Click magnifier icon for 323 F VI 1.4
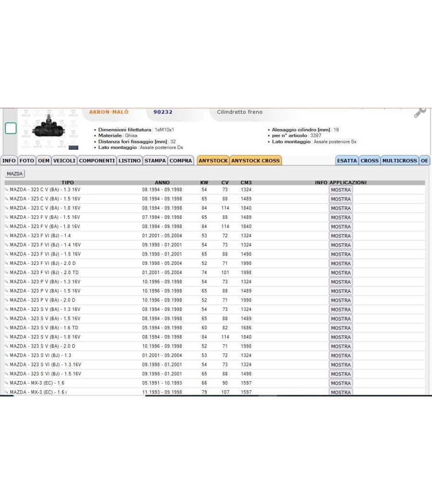This screenshot has height=504, width=432. 6,236
